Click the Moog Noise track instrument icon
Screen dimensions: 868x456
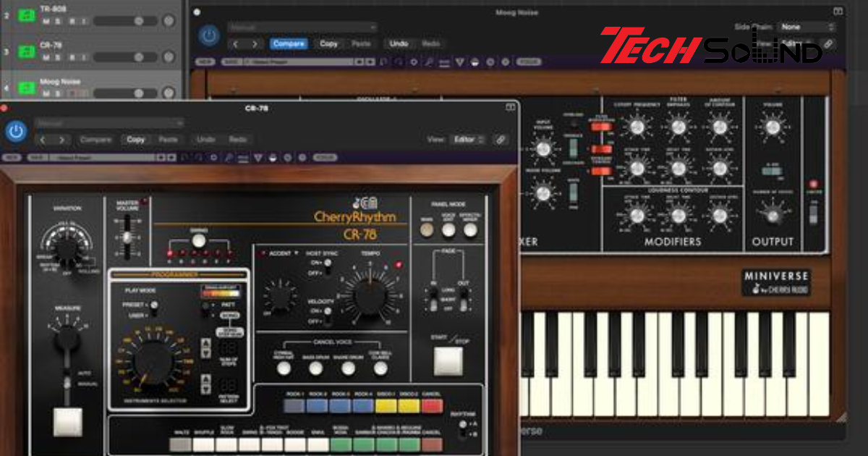[x=27, y=88]
